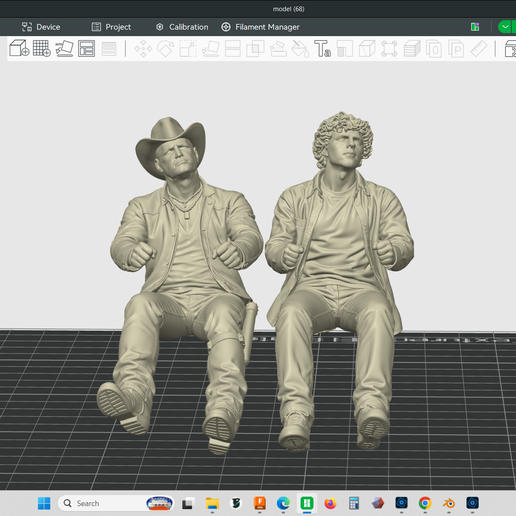Viewport: 516px width, 516px height.
Task: Click the pages icon marked P
Action: pos(456,49)
